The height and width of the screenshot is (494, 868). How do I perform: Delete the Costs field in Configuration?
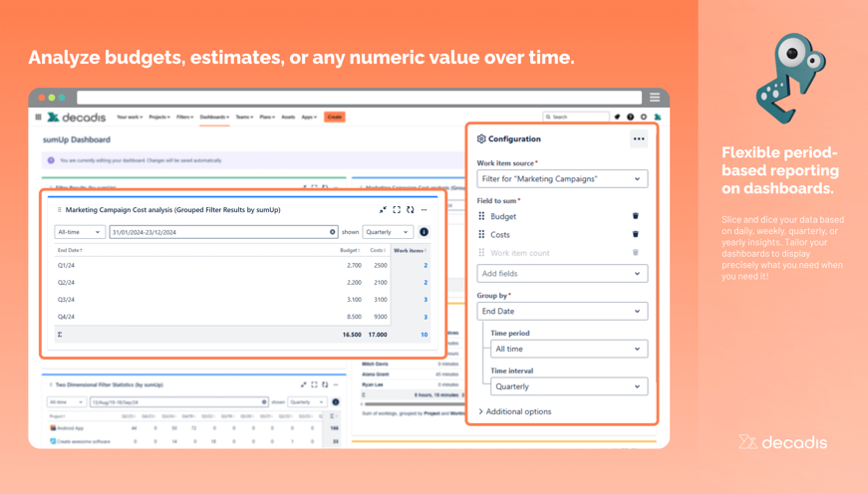click(636, 234)
